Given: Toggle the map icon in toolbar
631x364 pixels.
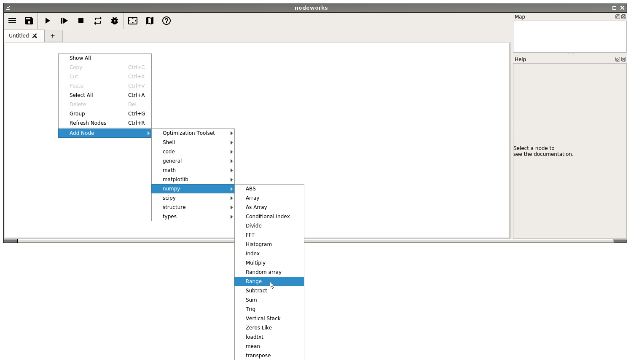Looking at the screenshot, I should (150, 21).
